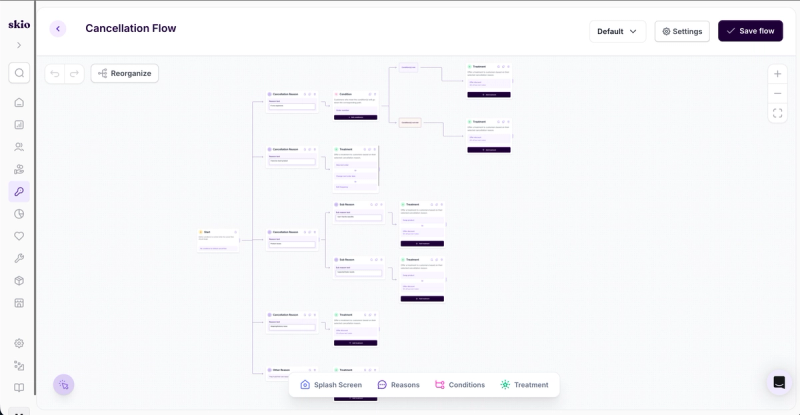Open the analytics chart sidebar icon

click(19, 125)
